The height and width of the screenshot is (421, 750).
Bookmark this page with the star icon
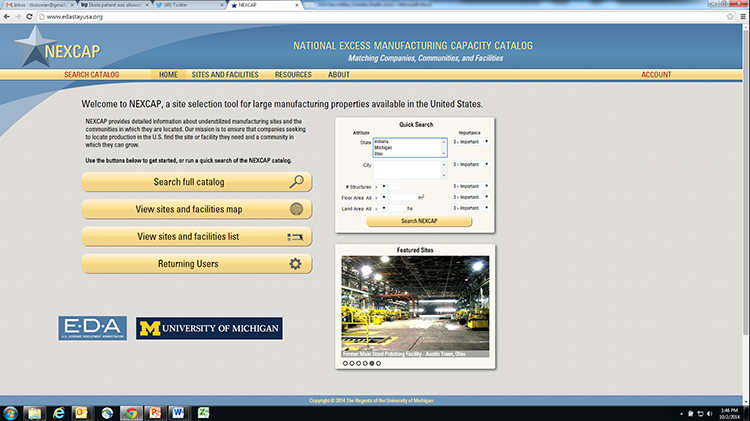[730, 16]
